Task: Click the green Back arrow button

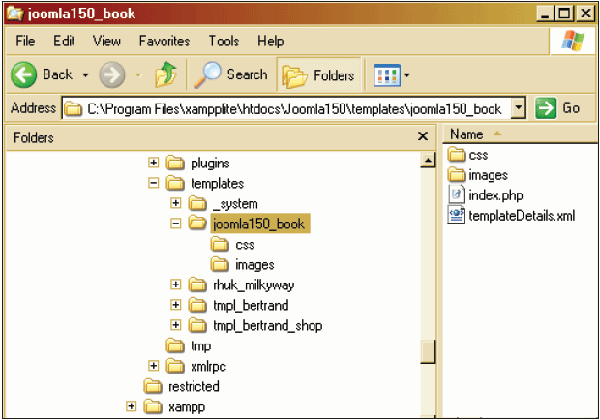Action: click(24, 75)
